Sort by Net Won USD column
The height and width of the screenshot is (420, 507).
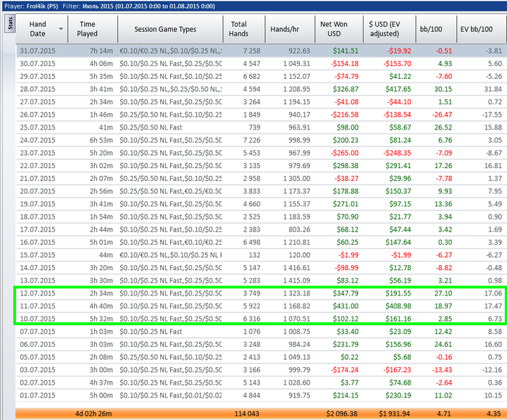[334, 29]
